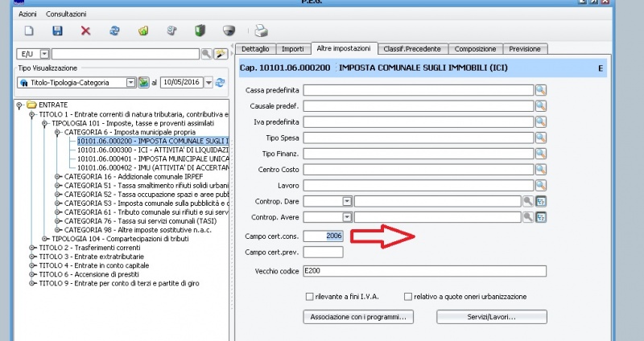Viewport: 644px width, 341px height.
Task: Open Titolo-Tipologia-Categoria visualization dropdown
Action: pyautogui.click(x=130, y=82)
